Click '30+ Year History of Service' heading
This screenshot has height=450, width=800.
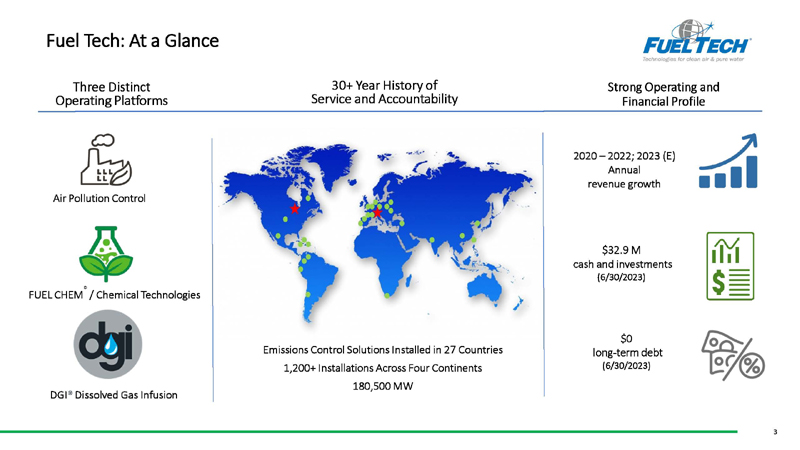384,92
